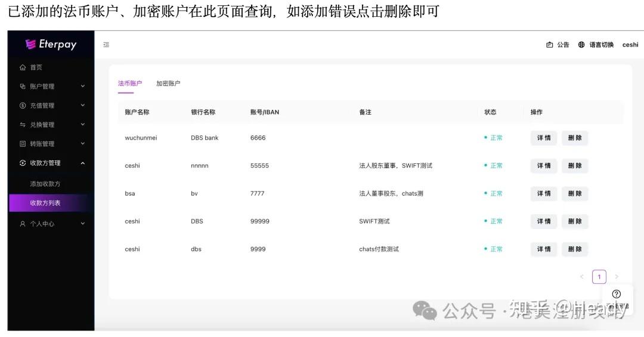Image resolution: width=644 pixels, height=337 pixels.
Task: Collapse the 收款方管理 chevron
Action: (82, 163)
